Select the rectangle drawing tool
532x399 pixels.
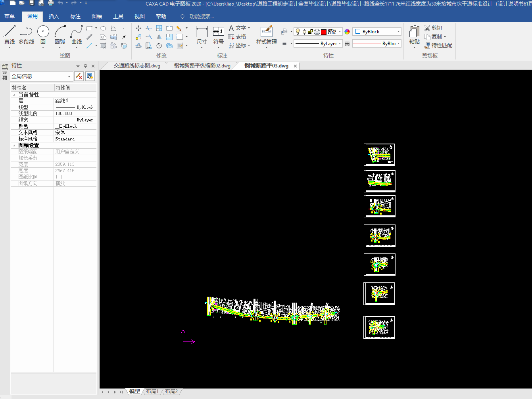point(89,28)
